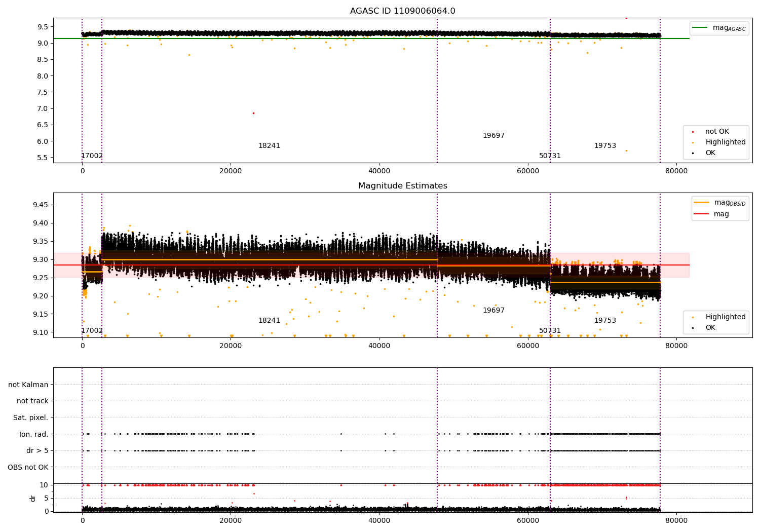Click the 'AGASC ID 1109006064.0' plot title

(x=402, y=11)
